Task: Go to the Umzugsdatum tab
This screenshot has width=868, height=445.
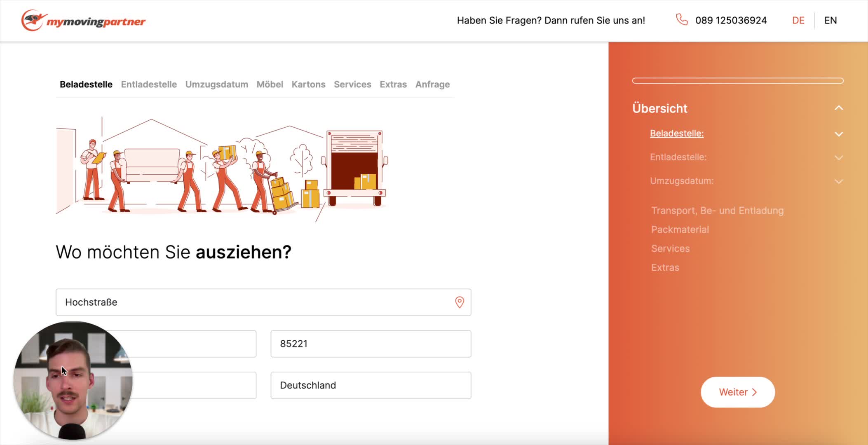Action: tap(217, 84)
